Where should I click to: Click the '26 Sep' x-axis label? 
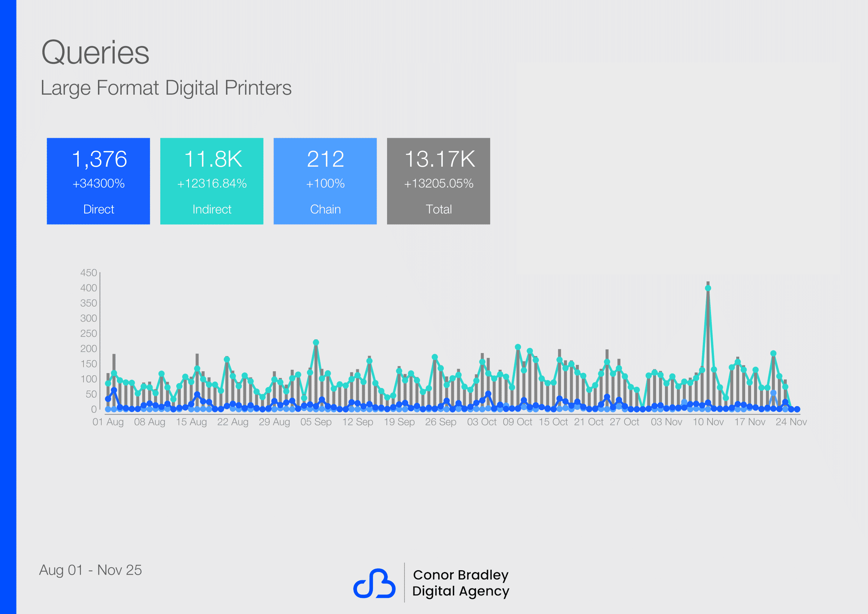(x=441, y=422)
